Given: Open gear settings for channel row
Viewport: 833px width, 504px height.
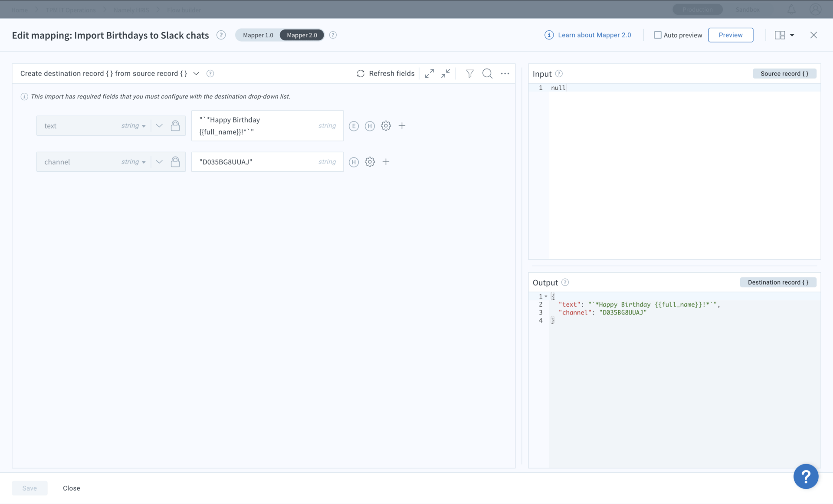Looking at the screenshot, I should [370, 162].
